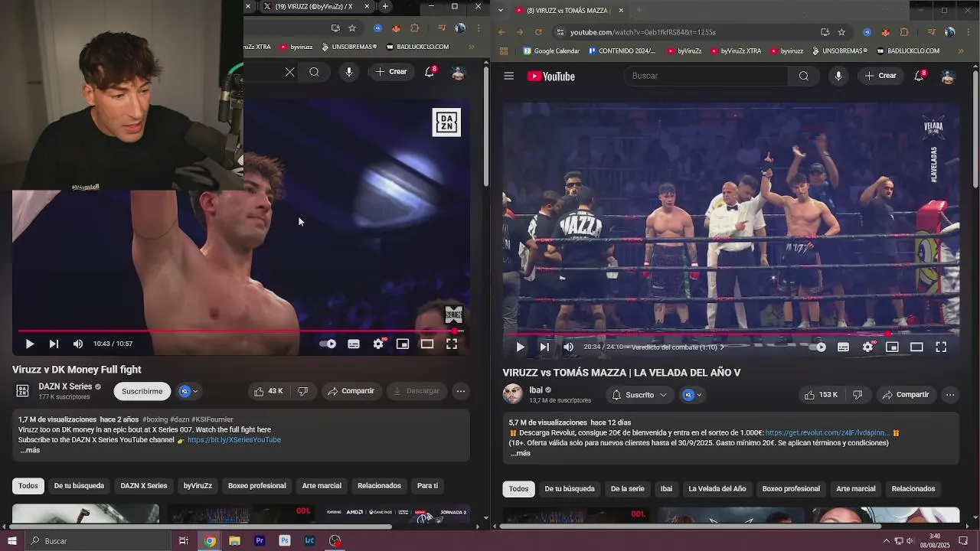Mute the left video player volume
Viewport: 980px width, 551px height.
pyautogui.click(x=78, y=344)
